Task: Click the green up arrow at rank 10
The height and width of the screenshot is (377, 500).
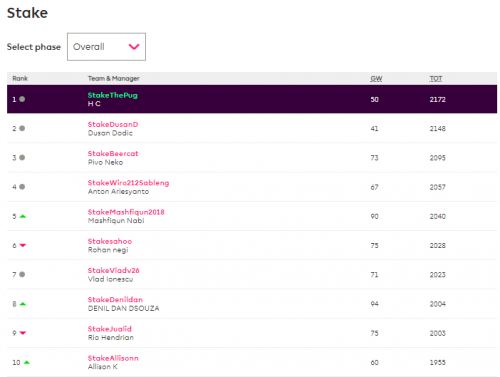Action: pyautogui.click(x=27, y=362)
